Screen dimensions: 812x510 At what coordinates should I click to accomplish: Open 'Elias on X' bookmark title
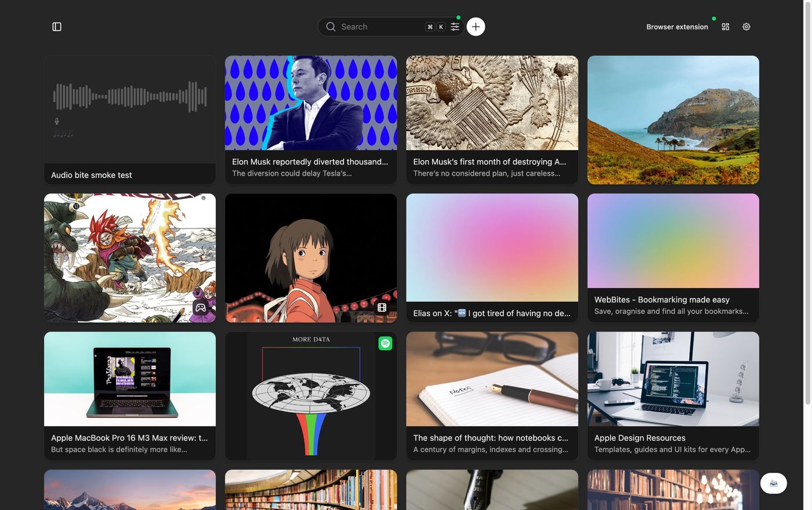click(492, 313)
